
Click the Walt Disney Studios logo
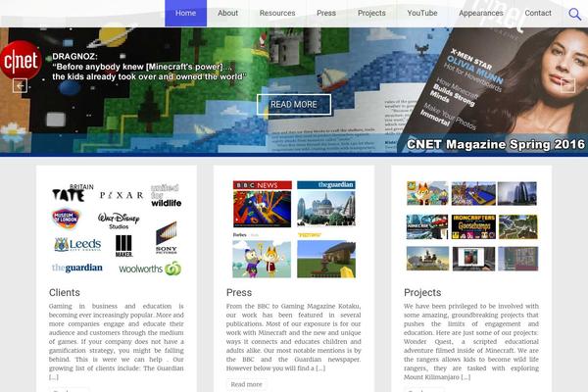pos(119,220)
